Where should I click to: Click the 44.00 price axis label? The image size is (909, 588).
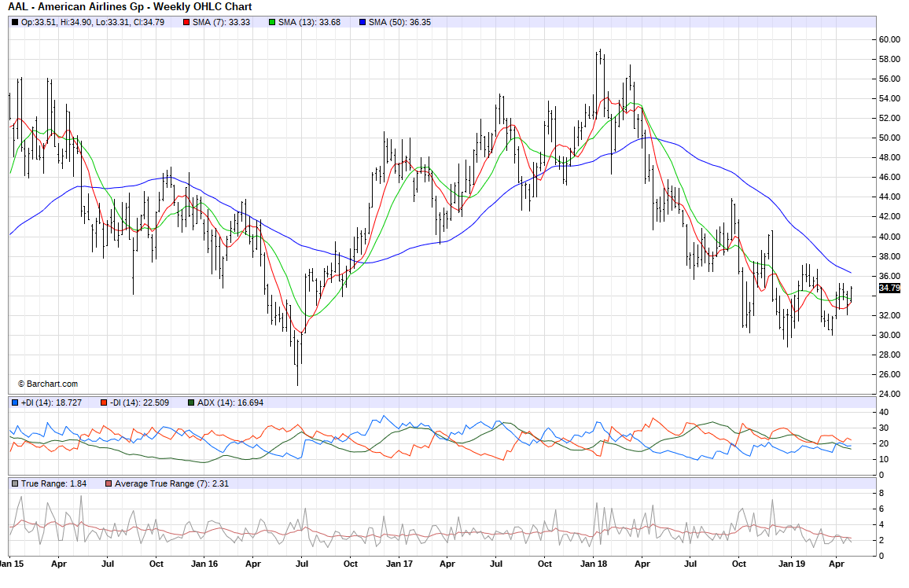pyautogui.click(x=890, y=197)
